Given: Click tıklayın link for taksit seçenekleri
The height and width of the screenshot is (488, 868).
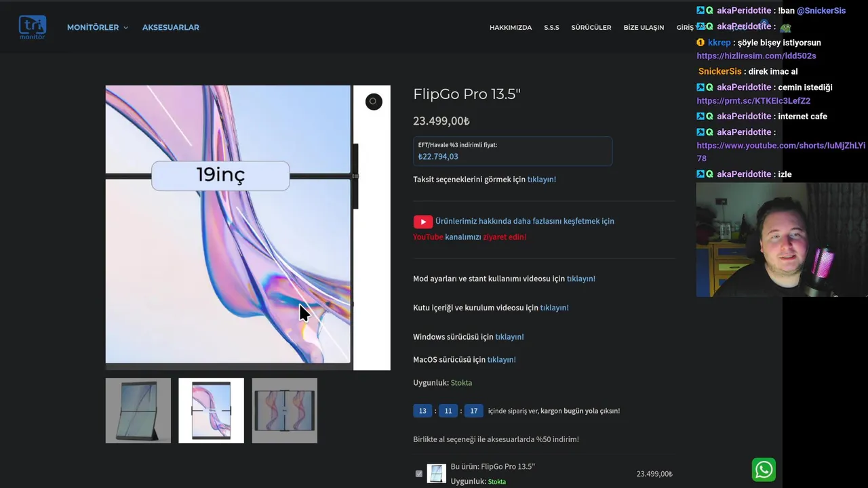Looking at the screenshot, I should coord(542,180).
